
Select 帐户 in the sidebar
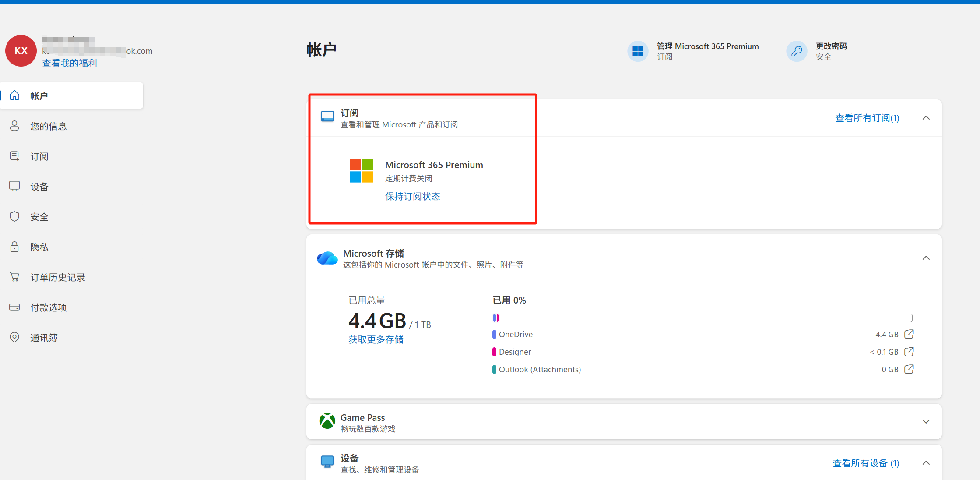coord(72,95)
